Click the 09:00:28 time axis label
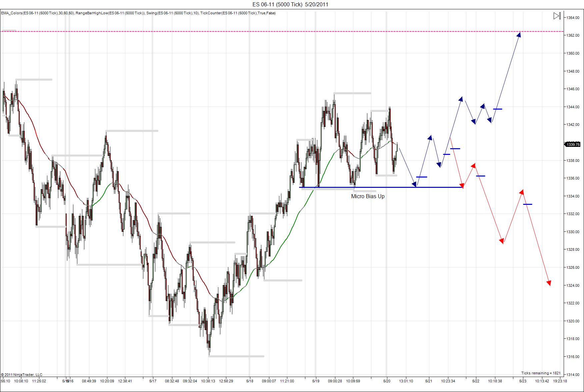This screenshot has height=392, width=584. point(335,381)
